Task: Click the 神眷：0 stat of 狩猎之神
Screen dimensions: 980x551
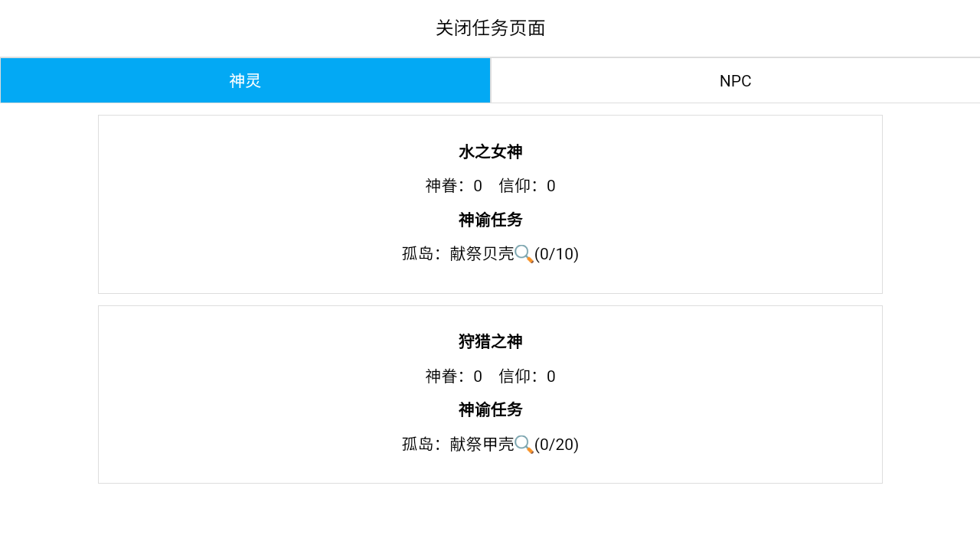Action: [453, 376]
